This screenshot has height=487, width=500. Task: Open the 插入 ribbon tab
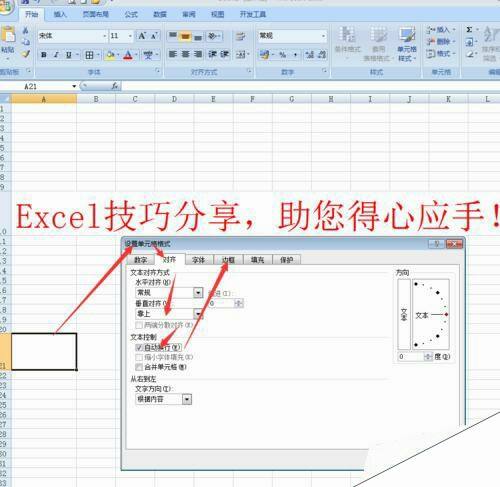click(60, 14)
